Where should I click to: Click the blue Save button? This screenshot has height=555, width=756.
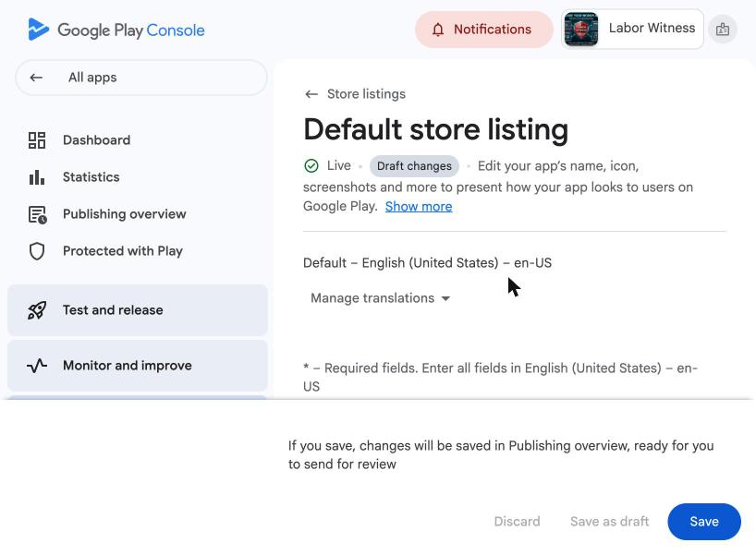point(704,522)
